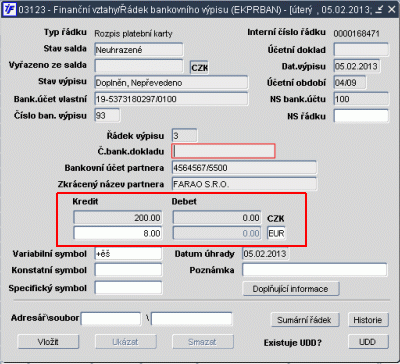Click the Debet EUR amount field

tap(217, 233)
